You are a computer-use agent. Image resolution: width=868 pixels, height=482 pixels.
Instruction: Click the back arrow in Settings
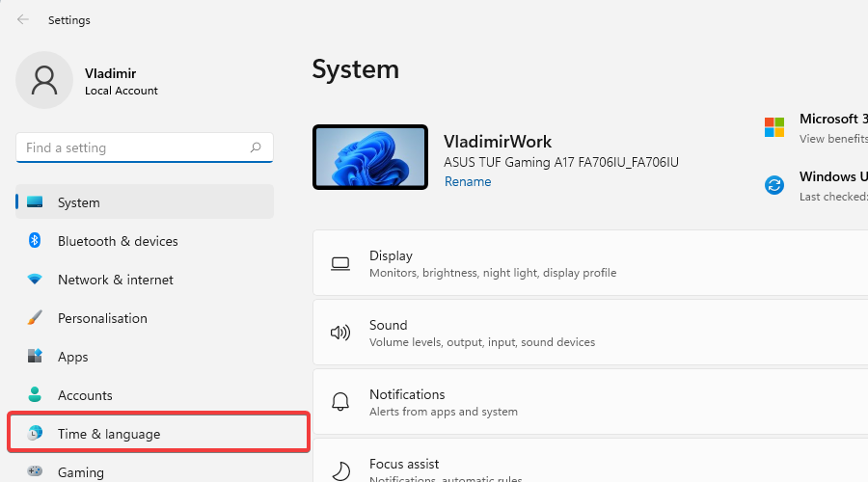coord(23,19)
